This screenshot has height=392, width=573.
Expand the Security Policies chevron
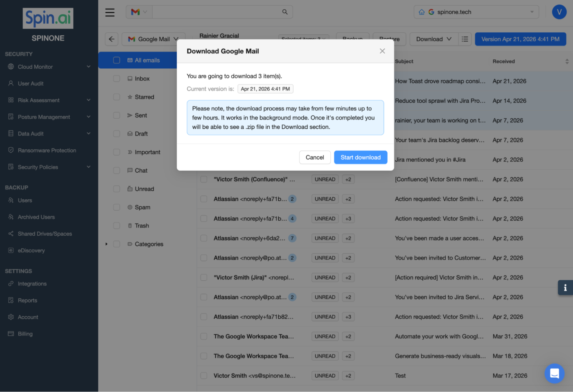[x=88, y=167]
